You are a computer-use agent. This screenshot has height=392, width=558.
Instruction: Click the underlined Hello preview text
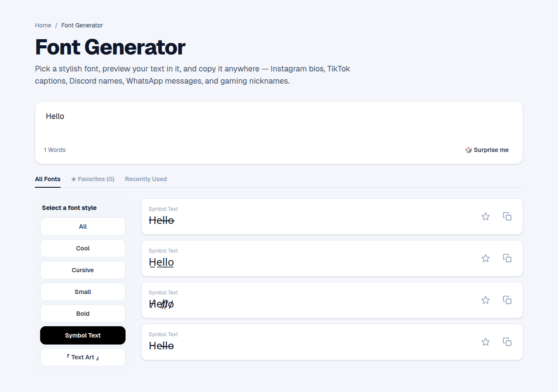click(x=161, y=262)
